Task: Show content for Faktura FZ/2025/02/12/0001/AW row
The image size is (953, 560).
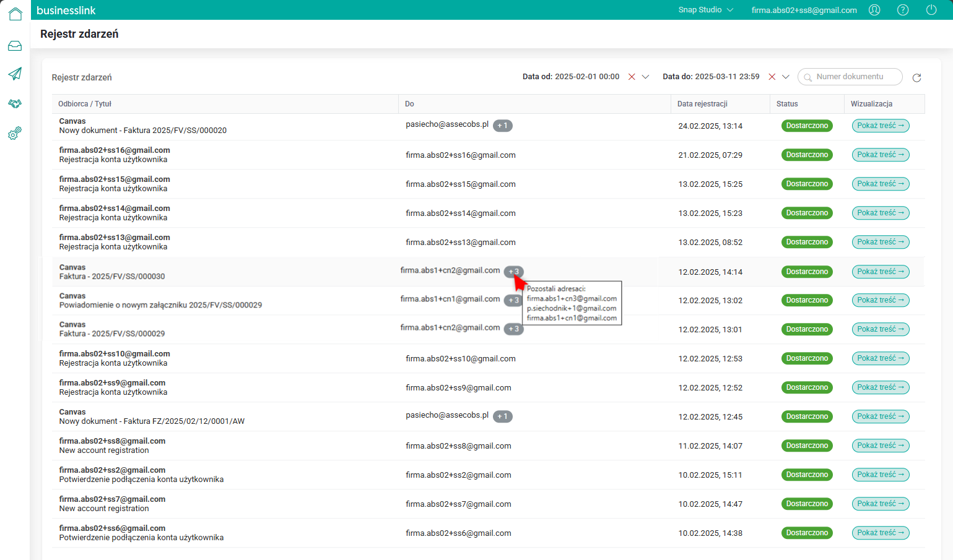Action: pyautogui.click(x=881, y=416)
